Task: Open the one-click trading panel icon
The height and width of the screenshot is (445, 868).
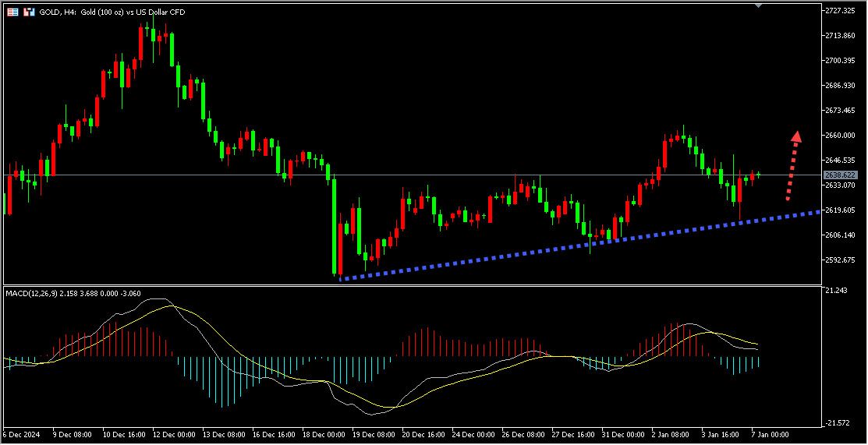Action: coord(29,12)
